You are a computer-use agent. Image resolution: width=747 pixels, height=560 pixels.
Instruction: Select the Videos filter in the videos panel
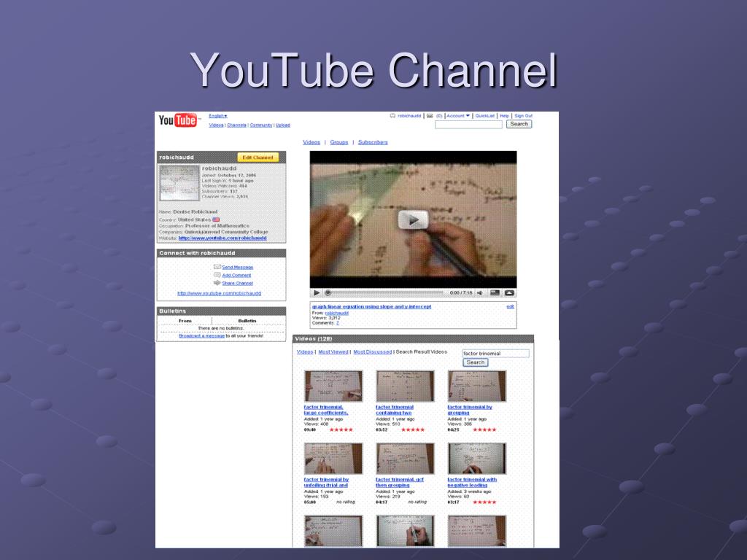tap(305, 352)
